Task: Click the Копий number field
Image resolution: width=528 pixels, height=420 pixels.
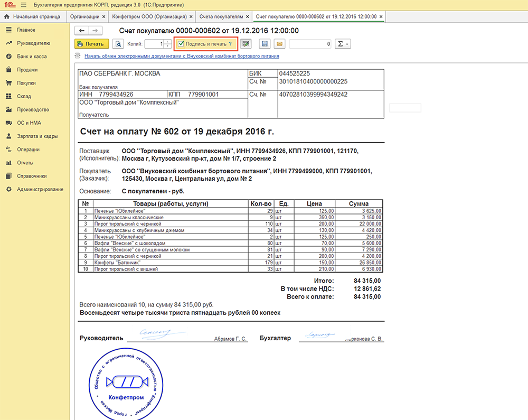Action: click(x=154, y=44)
